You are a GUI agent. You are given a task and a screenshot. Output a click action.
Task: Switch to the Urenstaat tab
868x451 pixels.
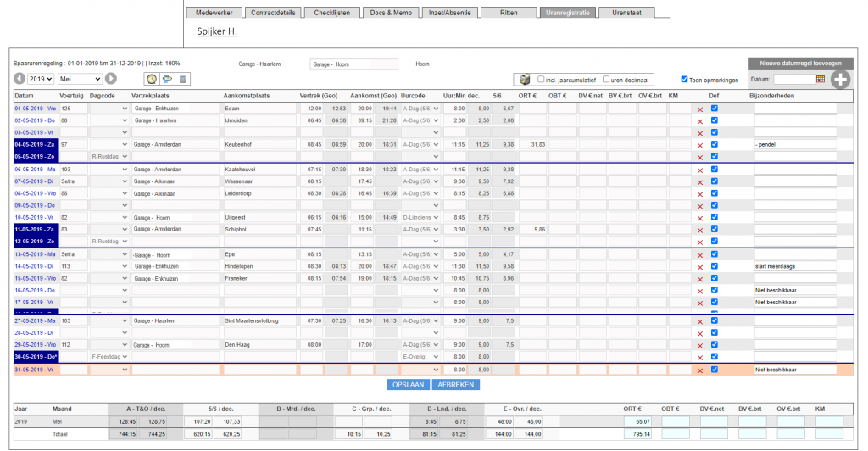click(x=626, y=13)
